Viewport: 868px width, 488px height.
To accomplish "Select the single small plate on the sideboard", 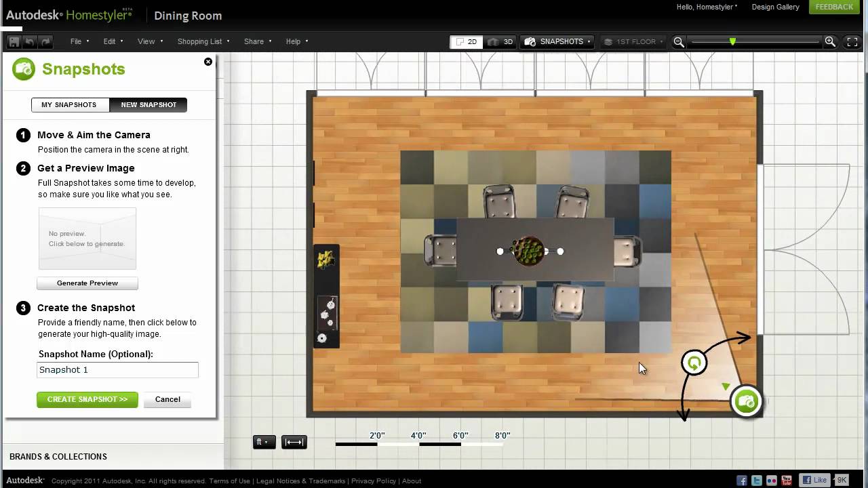I will [322, 338].
